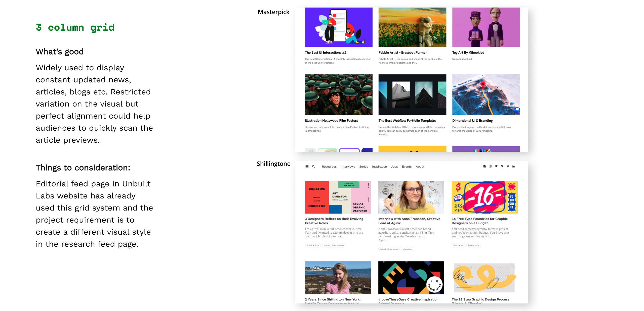Open the About navigation item
Viewport: 644px width, 311px height.
[x=420, y=167]
